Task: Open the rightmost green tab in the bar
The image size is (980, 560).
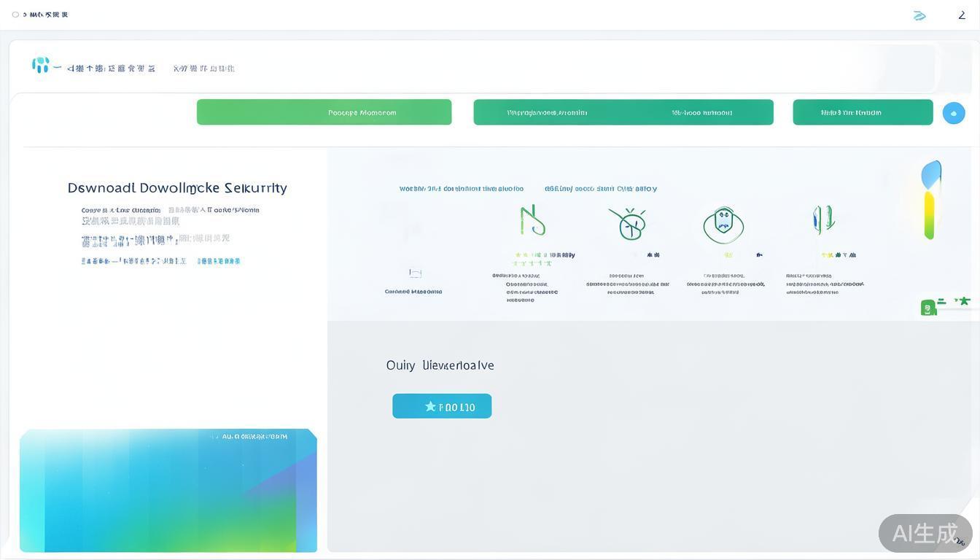Action: pyautogui.click(x=863, y=112)
